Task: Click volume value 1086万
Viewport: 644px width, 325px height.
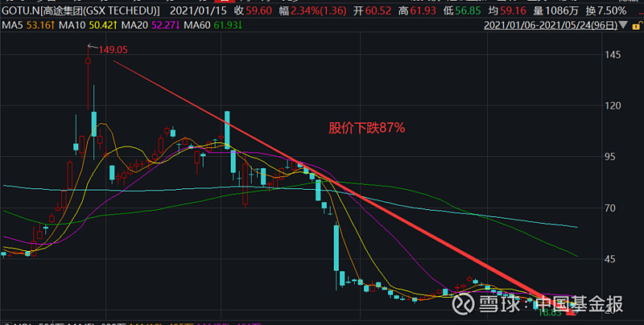Action: [562, 10]
